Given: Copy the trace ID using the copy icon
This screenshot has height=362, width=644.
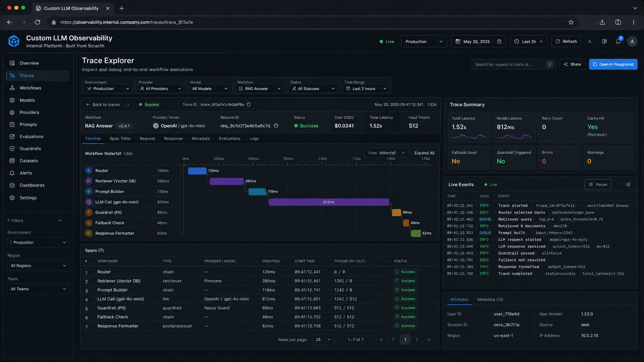Looking at the screenshot, I should tap(248, 104).
